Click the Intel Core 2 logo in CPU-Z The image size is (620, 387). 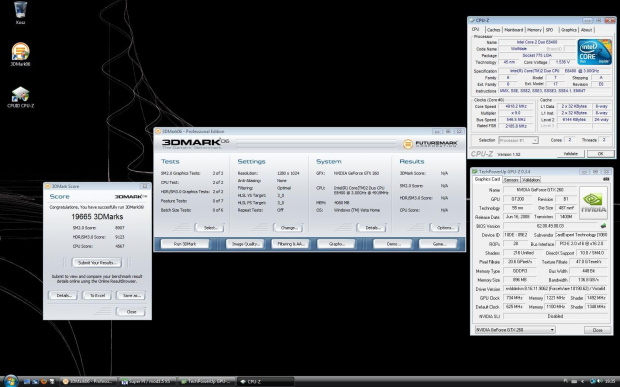594,52
